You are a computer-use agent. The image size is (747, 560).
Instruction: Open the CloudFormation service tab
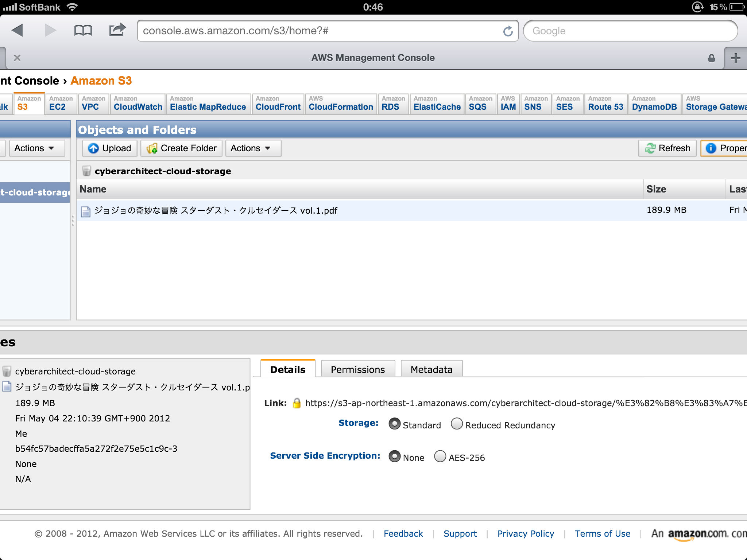341,104
